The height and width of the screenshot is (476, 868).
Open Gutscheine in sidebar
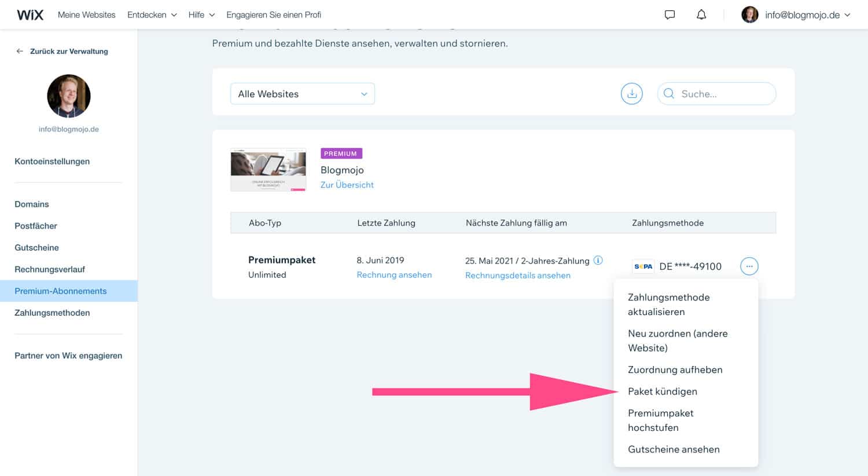36,248
